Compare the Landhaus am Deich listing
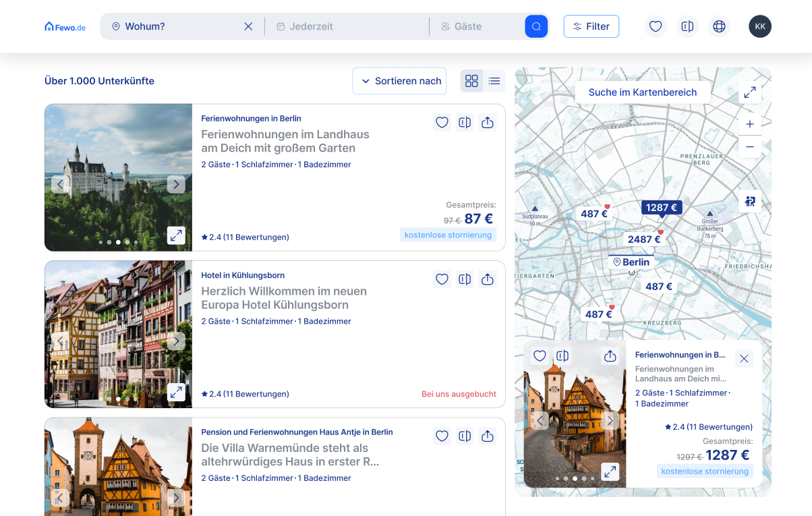This screenshot has width=812, height=516. [x=465, y=122]
